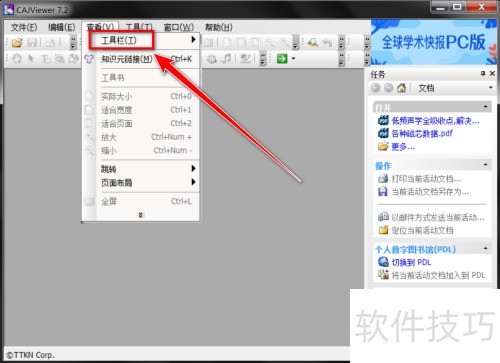Click 切换到 PDL link
The width and height of the screenshot is (500, 363).
coord(411,262)
